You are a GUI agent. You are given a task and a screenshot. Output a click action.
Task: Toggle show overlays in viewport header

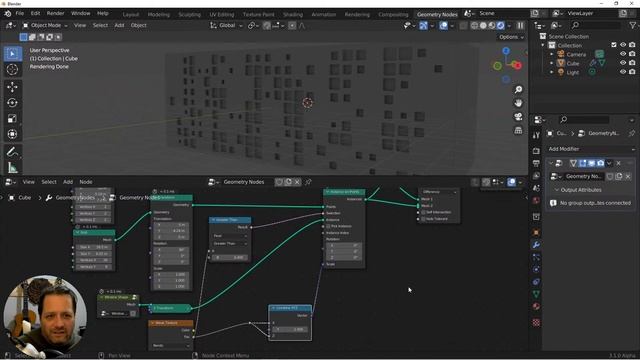coord(444,25)
